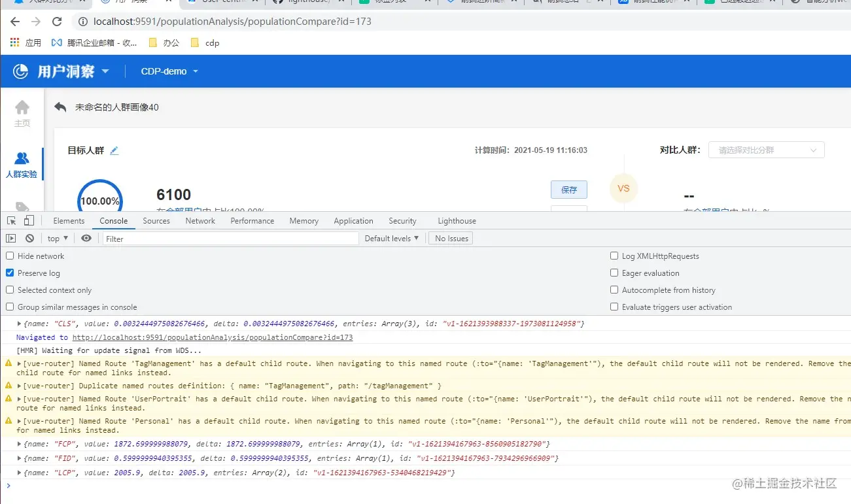Expand the Personal route warning

(20, 422)
